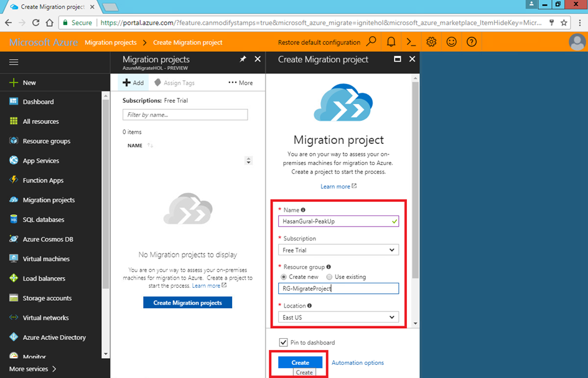The image size is (588, 378).
Task: Show Resource group info icon
Action: tap(329, 267)
